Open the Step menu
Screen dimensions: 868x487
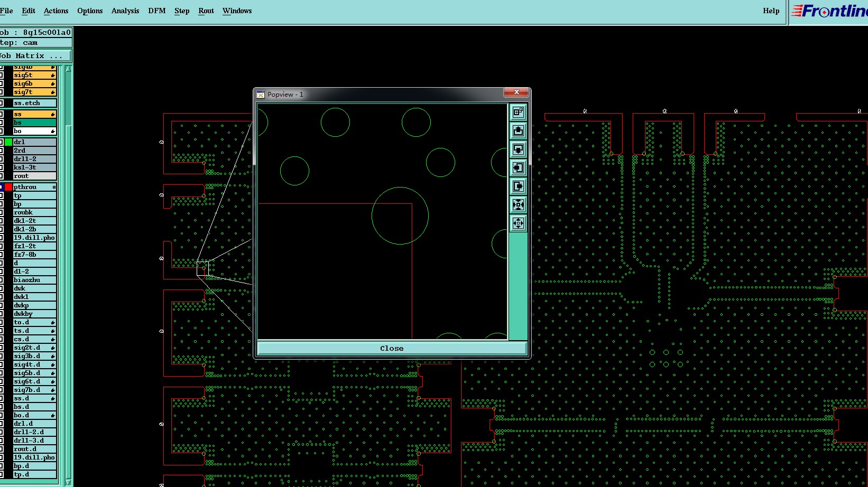[x=182, y=11]
